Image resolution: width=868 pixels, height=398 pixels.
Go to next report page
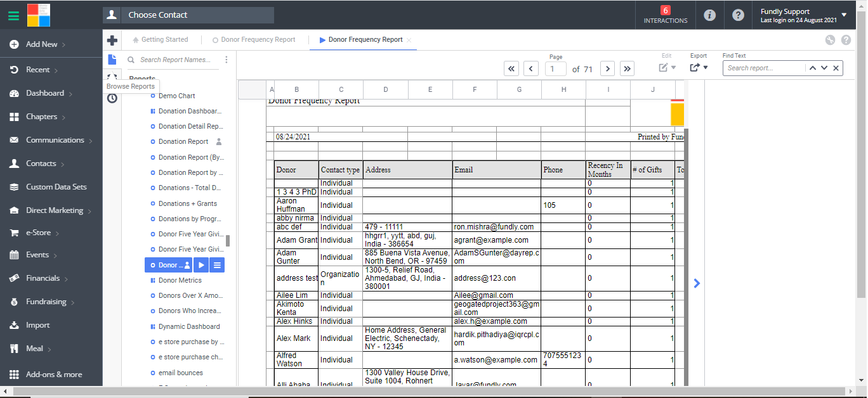(607, 68)
